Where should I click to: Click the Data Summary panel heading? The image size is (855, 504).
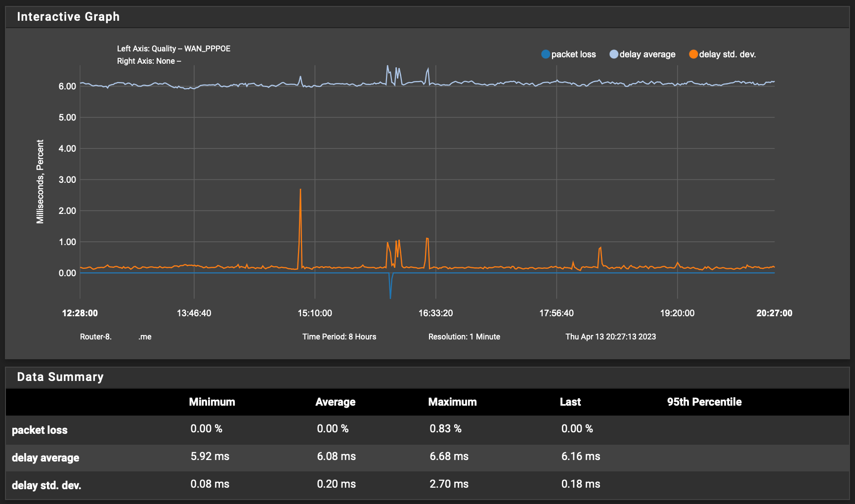click(60, 377)
